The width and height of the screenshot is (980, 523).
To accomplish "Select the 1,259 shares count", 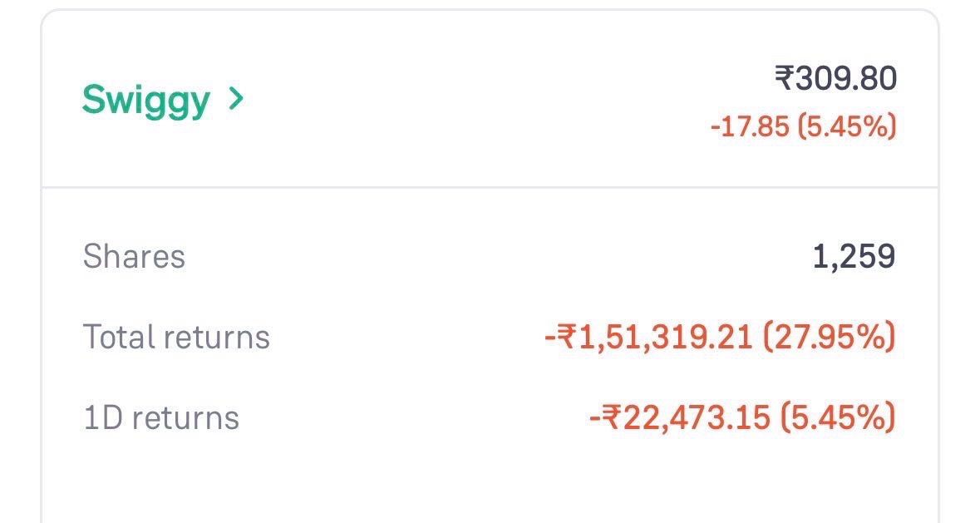I will [x=854, y=257].
